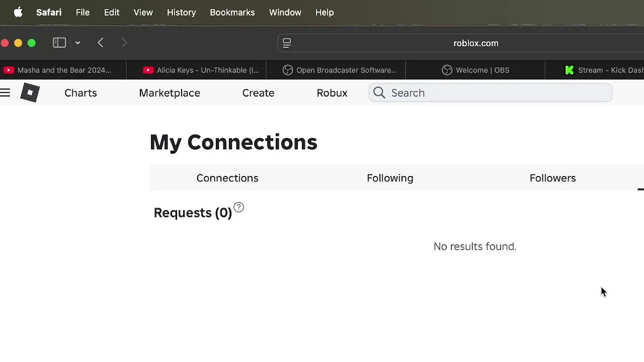Image resolution: width=644 pixels, height=362 pixels.
Task: Open the Robux page
Action: click(x=332, y=93)
